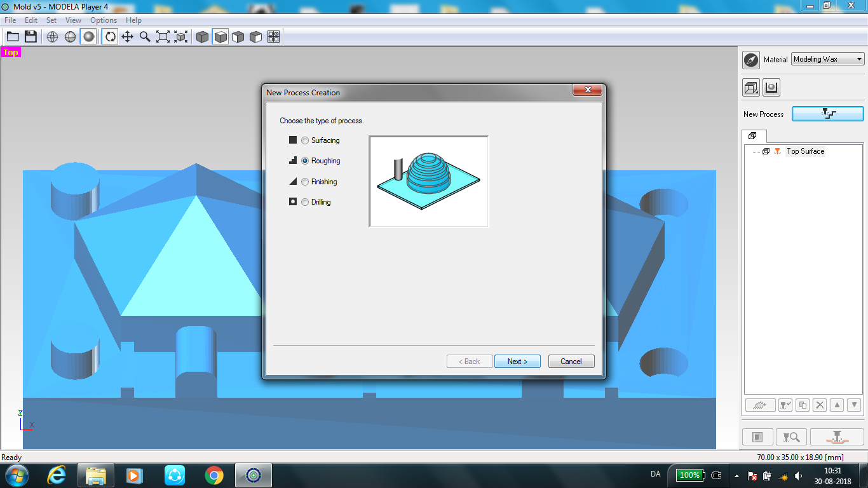The width and height of the screenshot is (868, 488).
Task: Open the Edit menu
Action: pos(31,20)
